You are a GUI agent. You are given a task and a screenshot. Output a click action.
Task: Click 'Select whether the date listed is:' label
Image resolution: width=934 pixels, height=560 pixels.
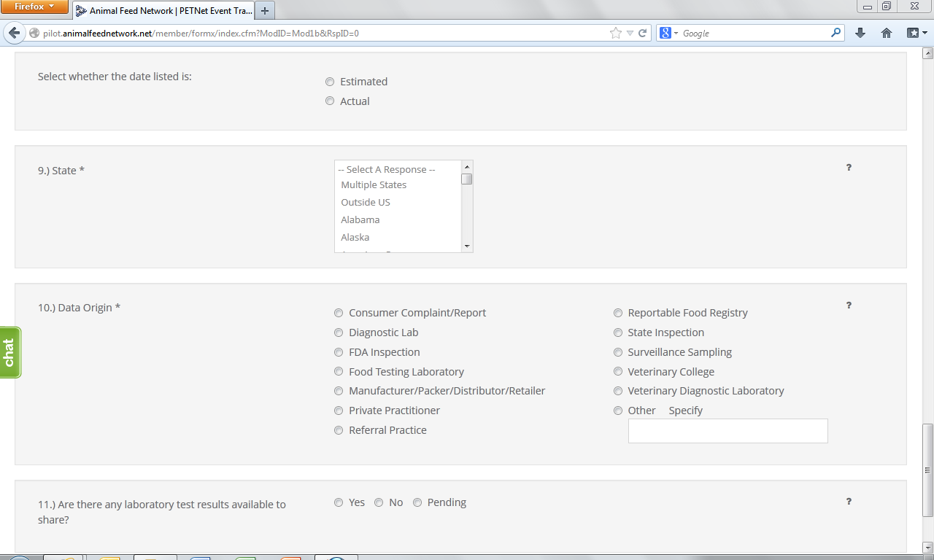coord(115,76)
